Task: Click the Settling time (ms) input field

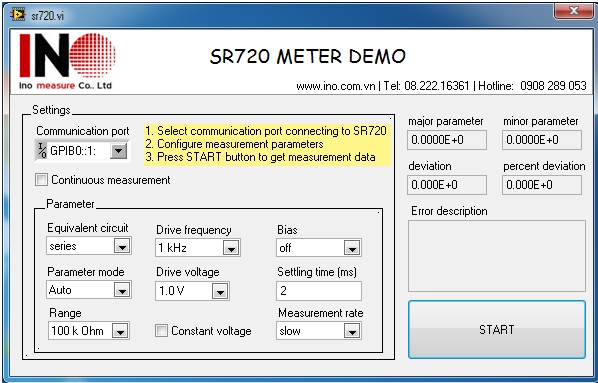Action: [319, 291]
